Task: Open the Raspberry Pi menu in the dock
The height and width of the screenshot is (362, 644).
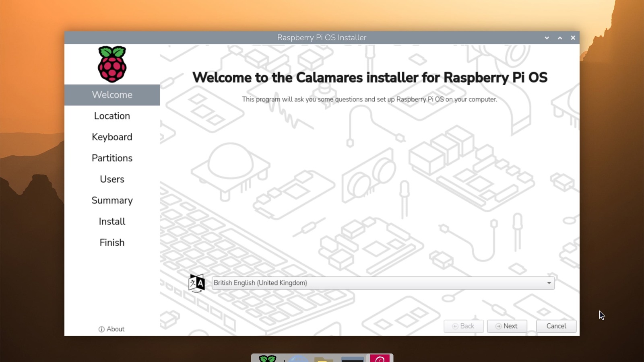Action: [x=268, y=358]
